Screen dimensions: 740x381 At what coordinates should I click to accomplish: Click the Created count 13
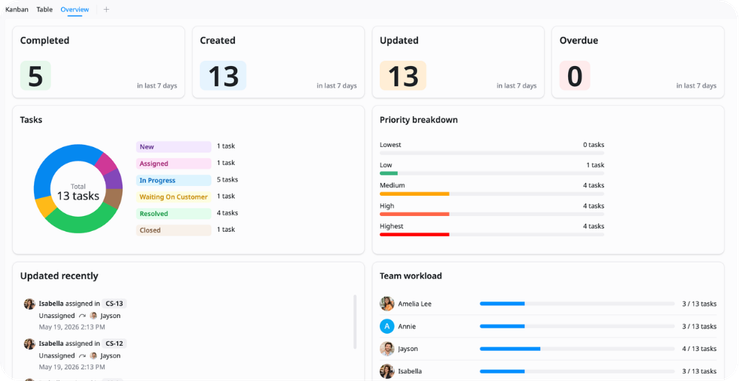(223, 76)
